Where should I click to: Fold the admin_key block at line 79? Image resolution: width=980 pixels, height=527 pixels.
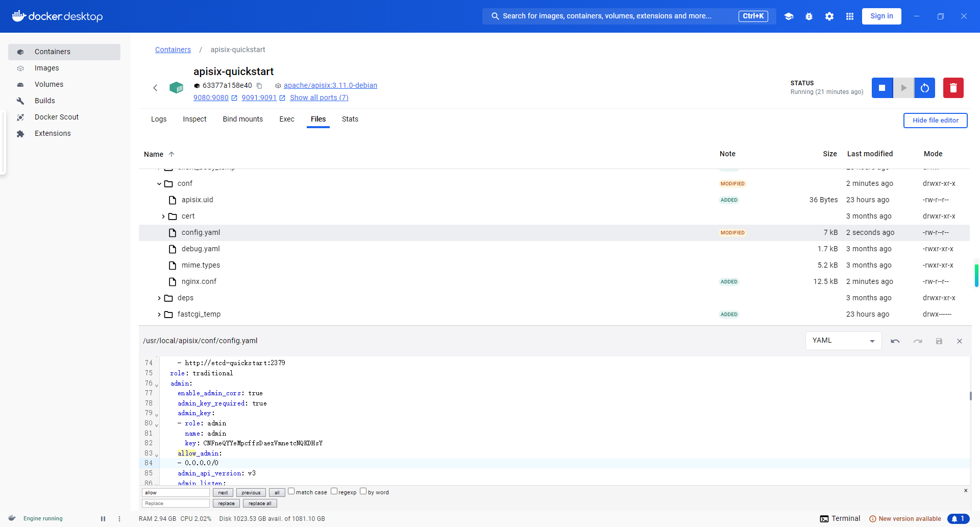(157, 415)
